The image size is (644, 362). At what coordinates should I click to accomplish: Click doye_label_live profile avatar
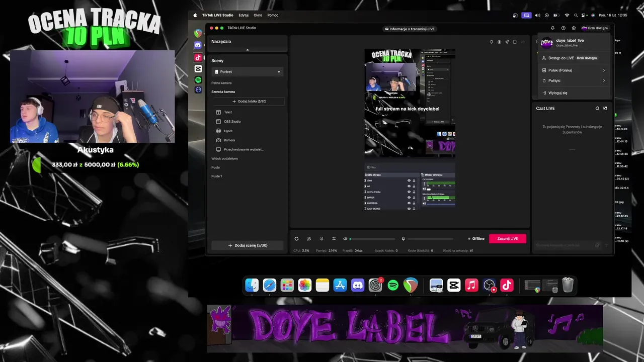[546, 43]
